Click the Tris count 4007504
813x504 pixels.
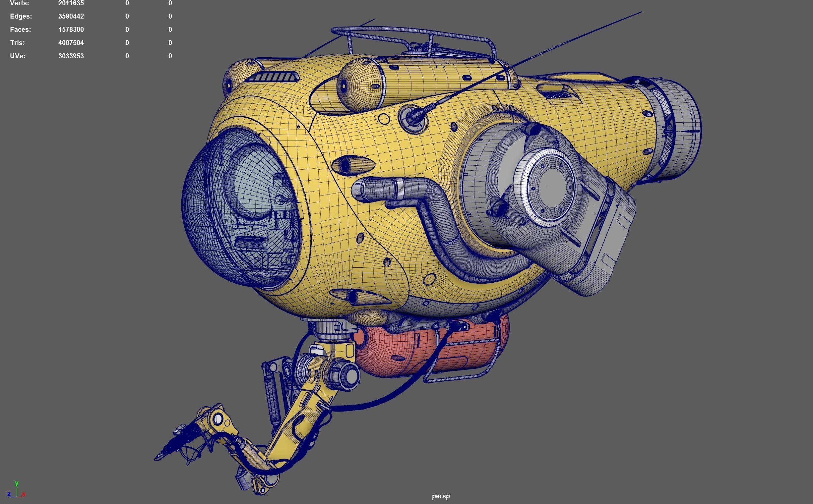coord(71,43)
